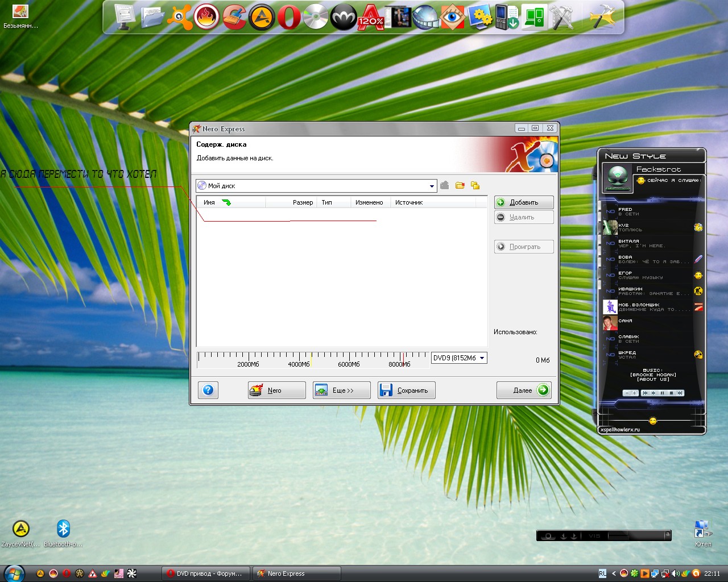Sort the file list by 'Размер' column
728x582 pixels.
click(303, 202)
